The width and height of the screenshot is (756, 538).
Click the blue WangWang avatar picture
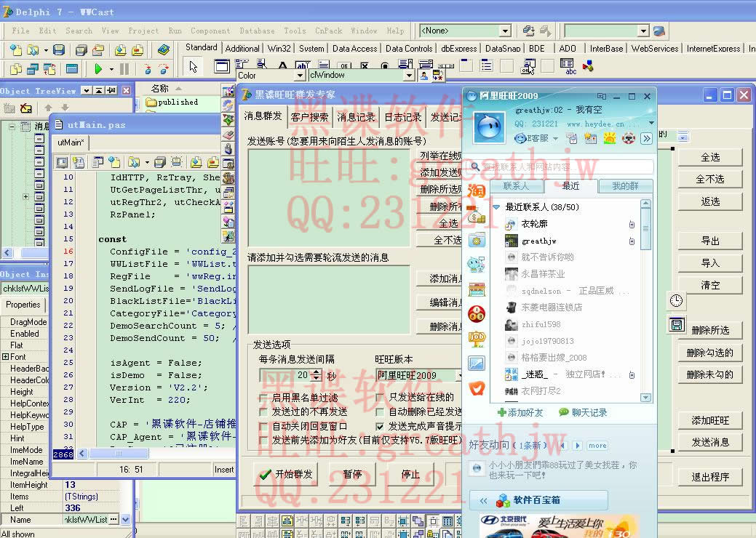[x=490, y=128]
